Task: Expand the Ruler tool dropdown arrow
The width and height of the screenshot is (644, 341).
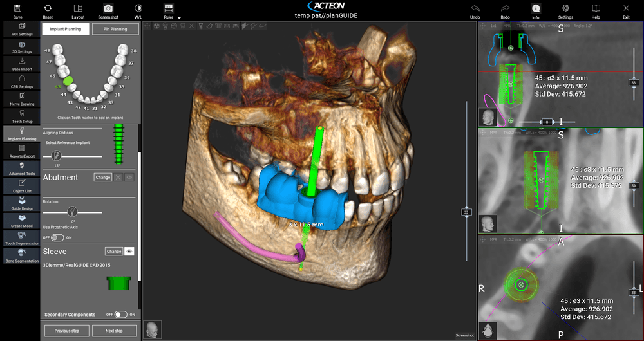Action: click(179, 18)
